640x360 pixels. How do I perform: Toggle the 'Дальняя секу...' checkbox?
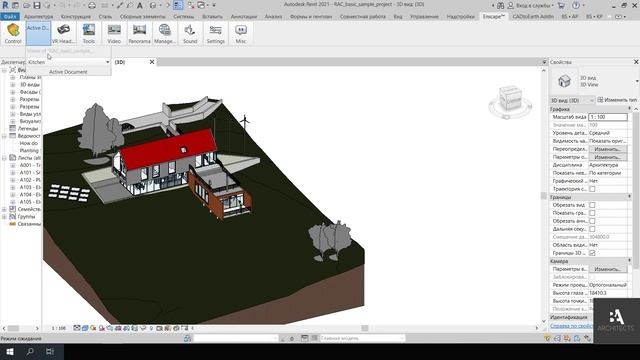(x=592, y=229)
